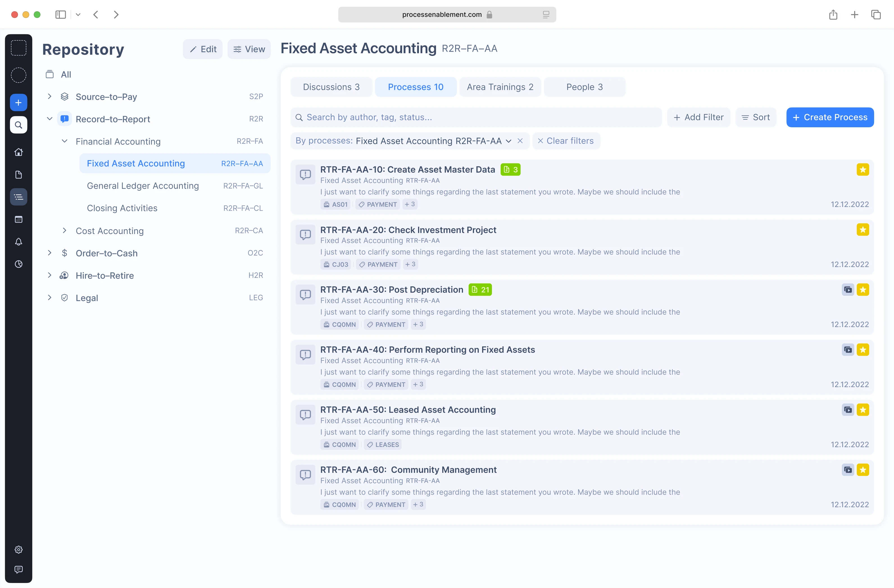Click chat feedback icon at sidebar bottom
894x588 pixels.
tap(19, 569)
